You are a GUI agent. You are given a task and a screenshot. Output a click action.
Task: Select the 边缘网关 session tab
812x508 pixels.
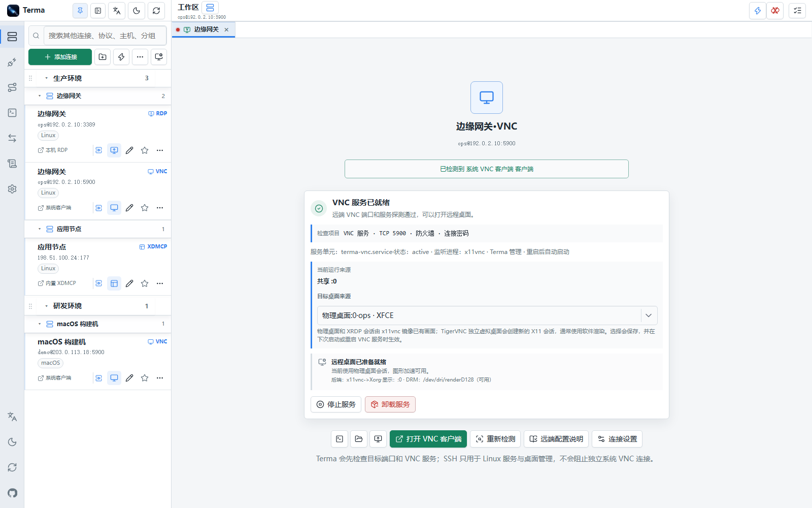(x=202, y=29)
